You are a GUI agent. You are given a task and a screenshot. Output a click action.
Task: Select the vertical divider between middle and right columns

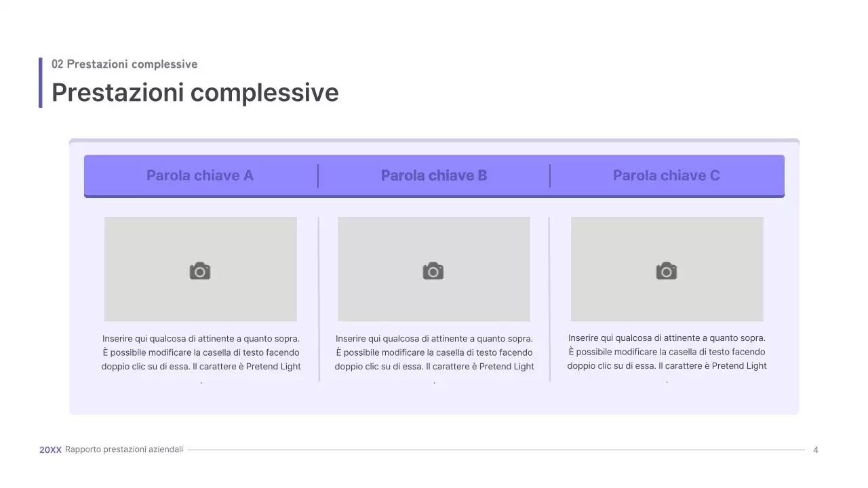pos(549,300)
